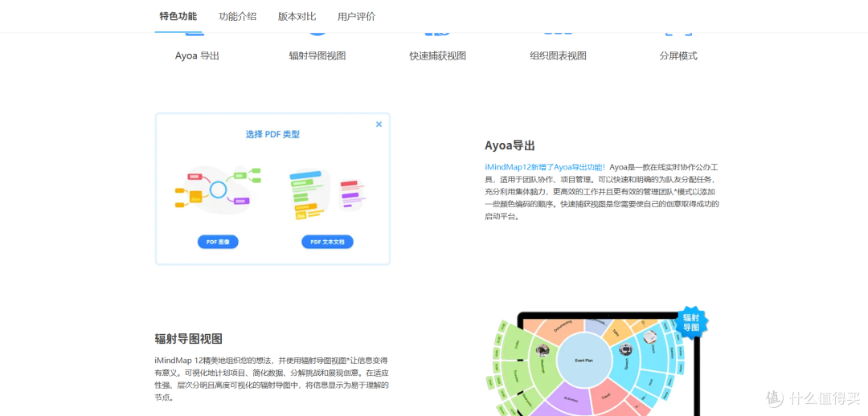Click the 辐射导图视图 section heading
The width and height of the screenshot is (868, 416).
coord(188,339)
